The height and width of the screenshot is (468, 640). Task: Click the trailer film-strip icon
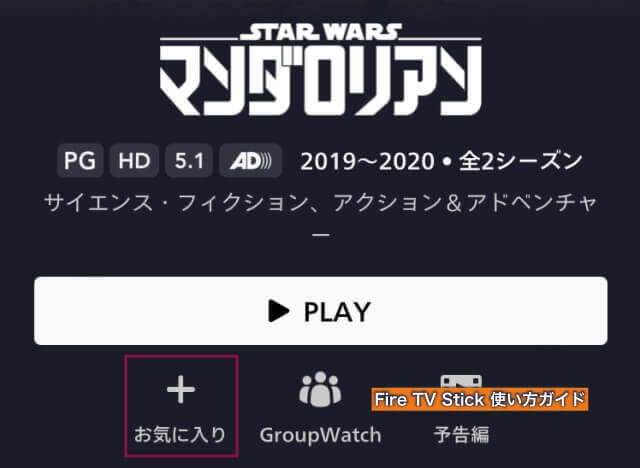461,381
